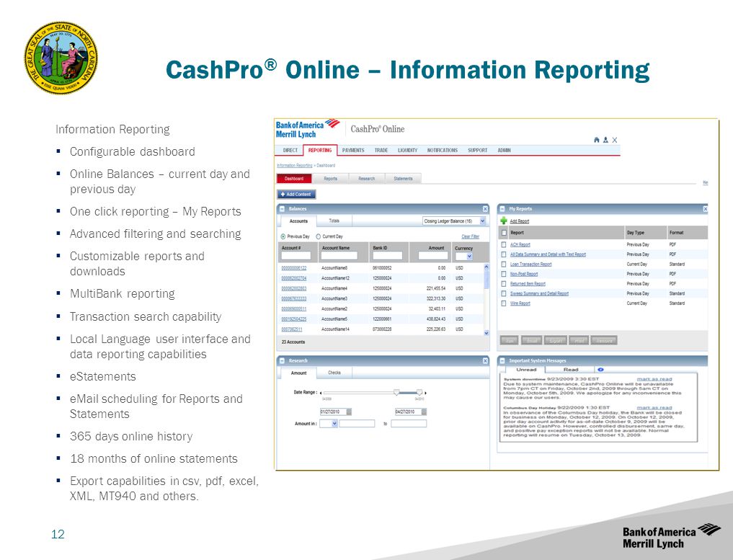This screenshot has width=733, height=560.
Task: Click the green plus Add Report icon
Action: [504, 221]
